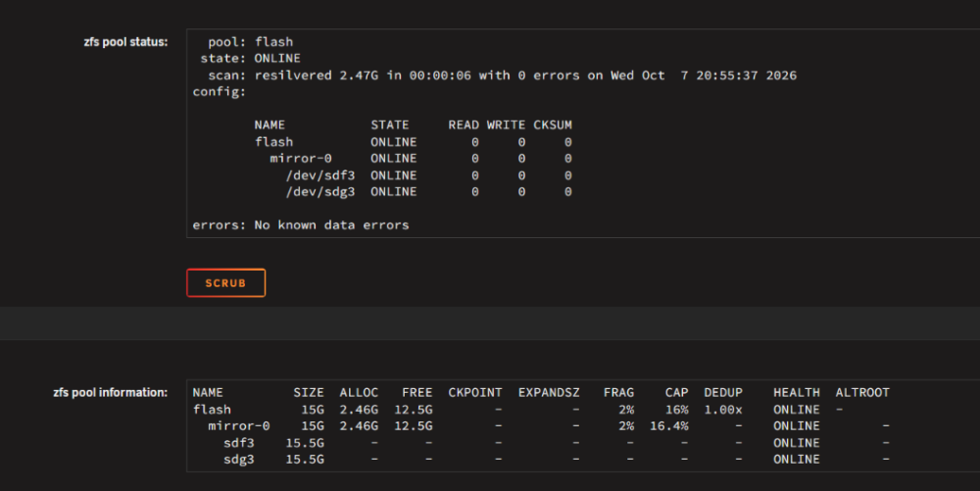Click the /dev/sdg3 device entry
Viewport: 980px width, 491px height.
click(x=320, y=192)
